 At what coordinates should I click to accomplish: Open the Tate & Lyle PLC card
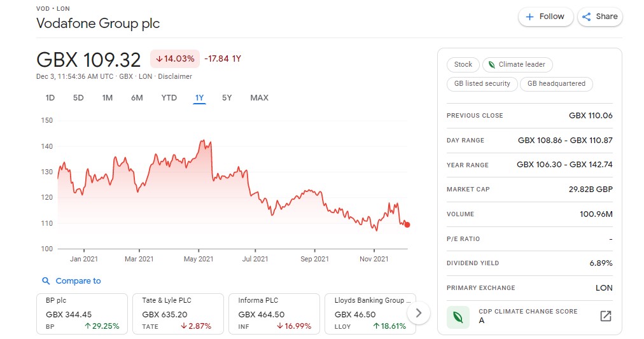(x=178, y=314)
